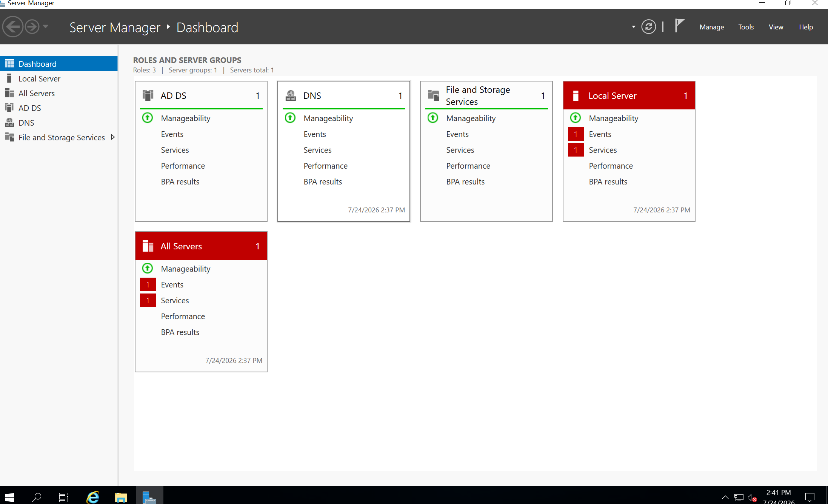828x504 pixels.
Task: Open Events in the AD DS tile
Action: coord(172,134)
